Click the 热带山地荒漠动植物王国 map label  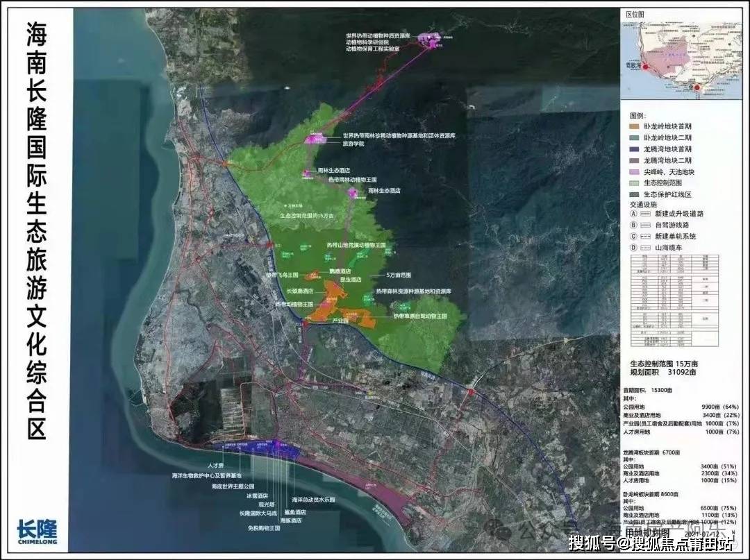[x=356, y=245]
